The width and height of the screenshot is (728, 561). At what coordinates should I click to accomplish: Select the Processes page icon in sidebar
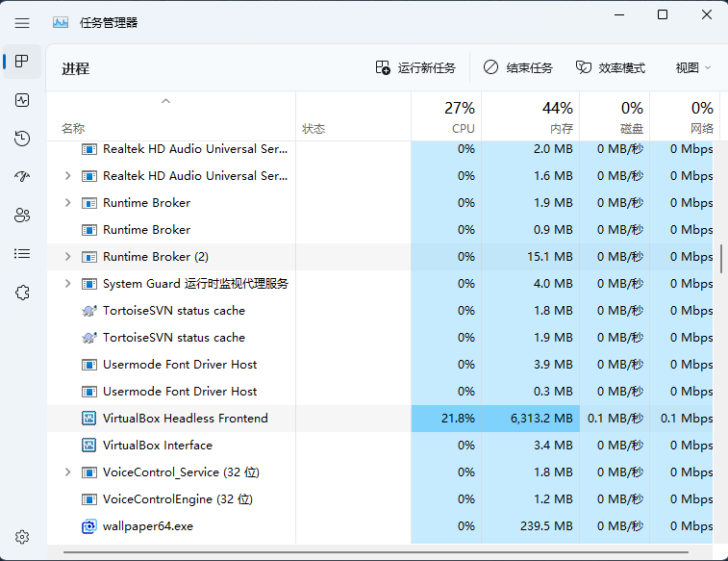point(22,62)
